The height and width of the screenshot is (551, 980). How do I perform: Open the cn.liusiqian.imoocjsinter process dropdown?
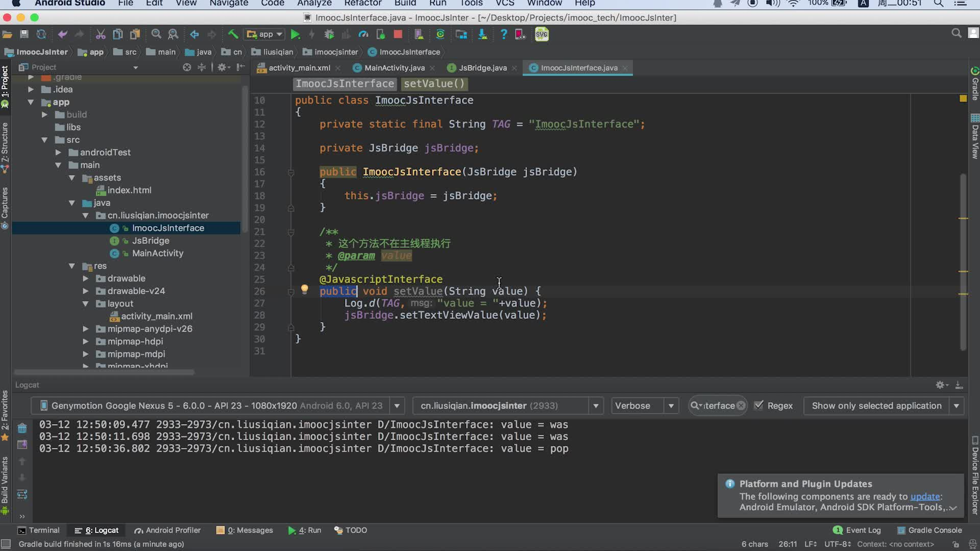pyautogui.click(x=508, y=406)
